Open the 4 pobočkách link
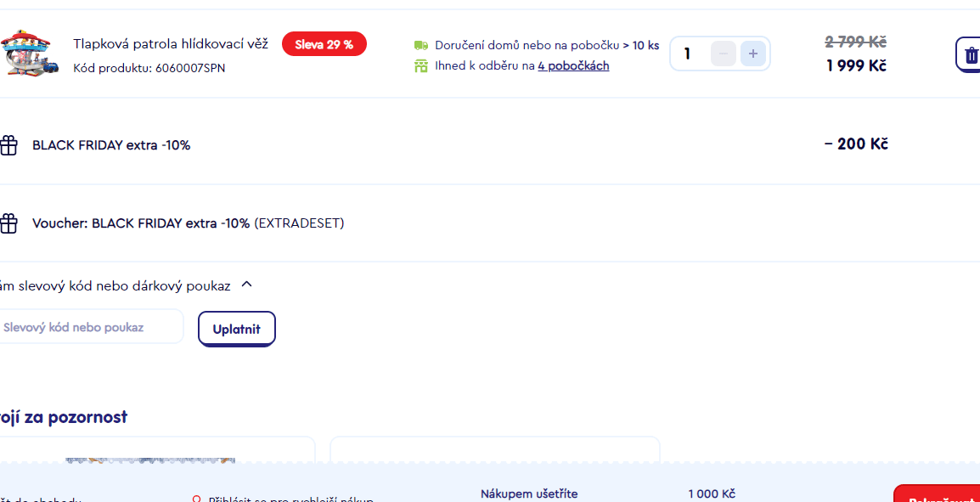 tap(573, 65)
